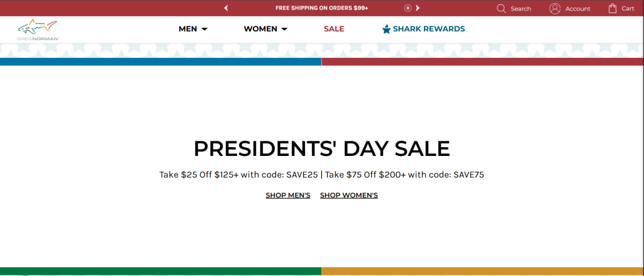Viewport: 644px width, 276px height.
Task: Click the Presidents' Day Sale heading
Action: click(x=321, y=148)
